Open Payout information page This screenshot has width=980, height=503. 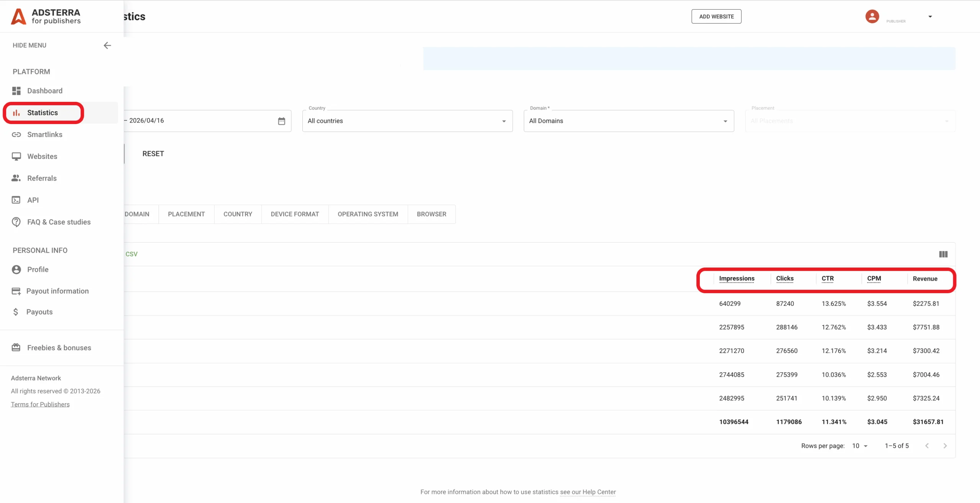(57, 291)
